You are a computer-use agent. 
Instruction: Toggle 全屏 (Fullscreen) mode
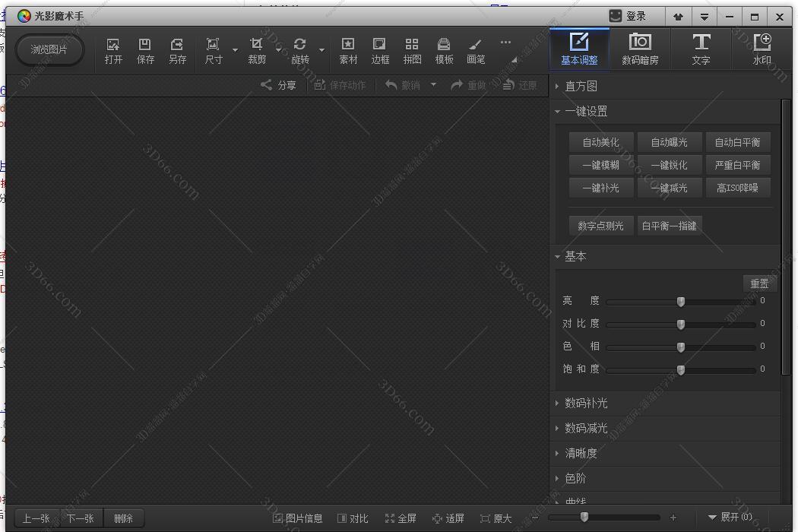(401, 518)
